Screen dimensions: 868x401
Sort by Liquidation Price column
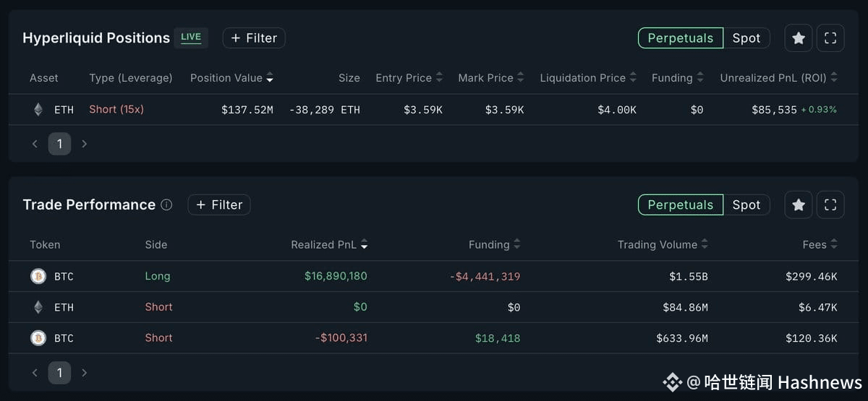[588, 78]
